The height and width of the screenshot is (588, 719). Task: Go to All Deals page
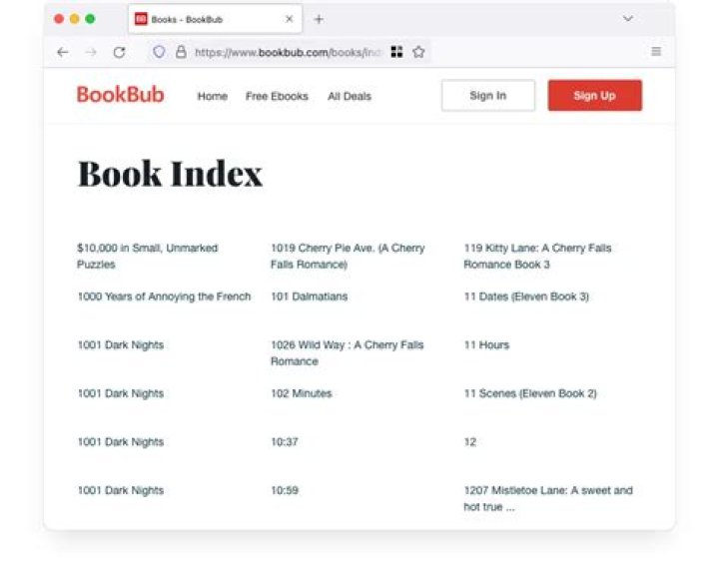pyautogui.click(x=349, y=96)
